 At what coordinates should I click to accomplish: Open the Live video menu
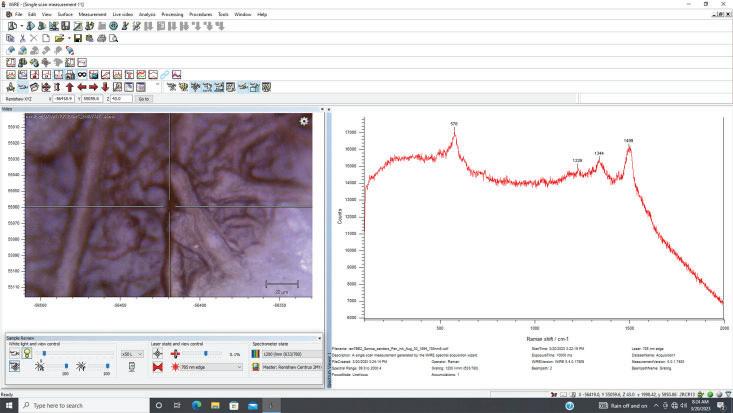[122, 14]
